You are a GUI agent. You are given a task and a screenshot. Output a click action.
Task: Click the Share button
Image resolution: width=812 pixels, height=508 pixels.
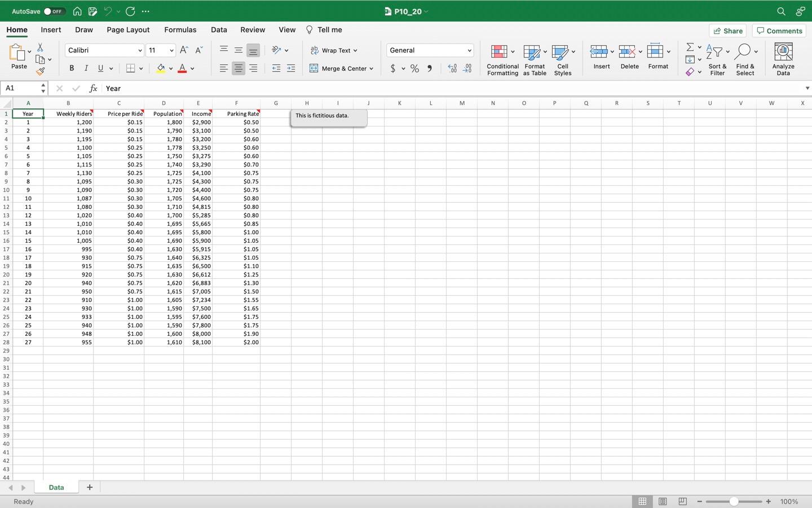click(728, 31)
